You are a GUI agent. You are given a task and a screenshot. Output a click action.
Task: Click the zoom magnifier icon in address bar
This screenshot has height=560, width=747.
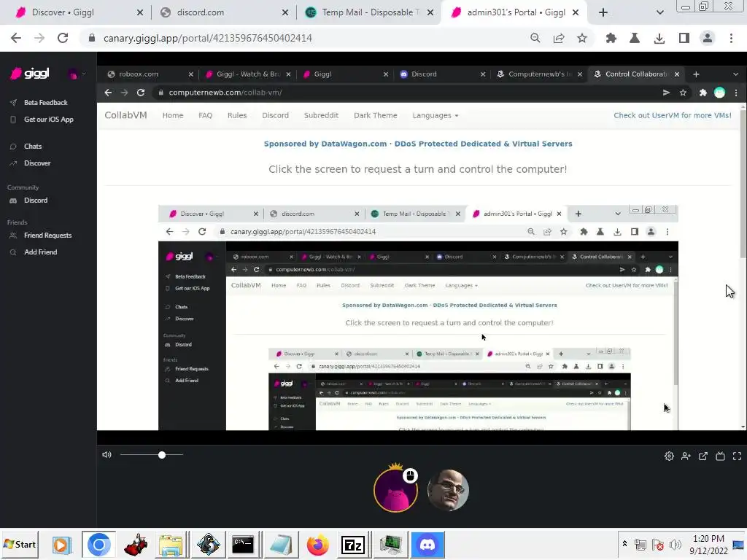pos(535,38)
